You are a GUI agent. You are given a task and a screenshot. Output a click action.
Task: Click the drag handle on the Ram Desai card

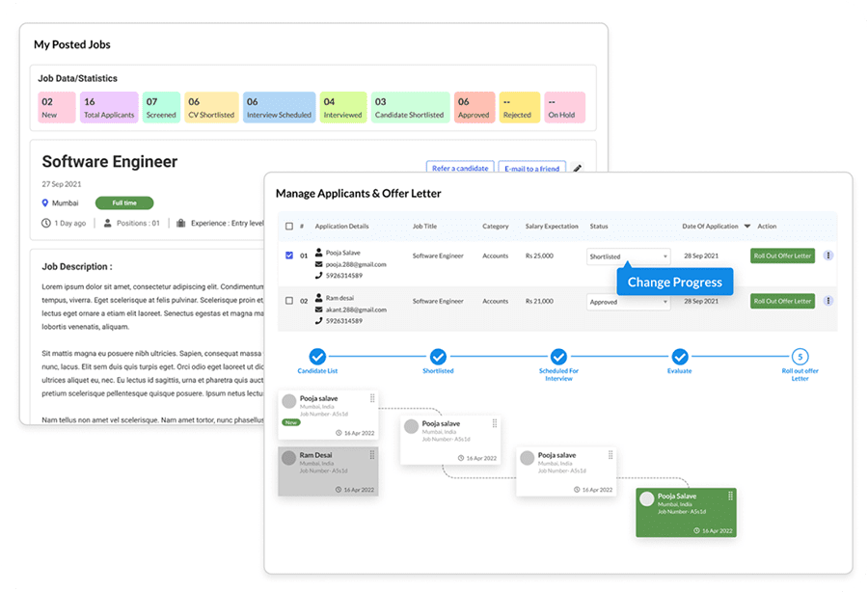click(x=372, y=455)
